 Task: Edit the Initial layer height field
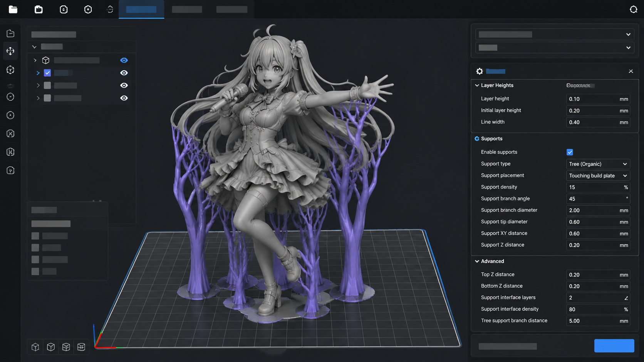click(598, 110)
